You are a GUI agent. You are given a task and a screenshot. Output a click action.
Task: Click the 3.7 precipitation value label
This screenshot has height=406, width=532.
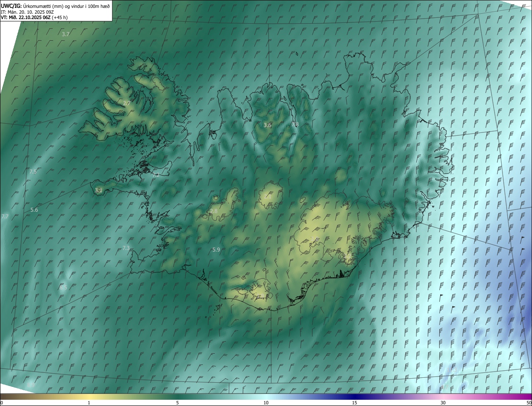(x=65, y=34)
